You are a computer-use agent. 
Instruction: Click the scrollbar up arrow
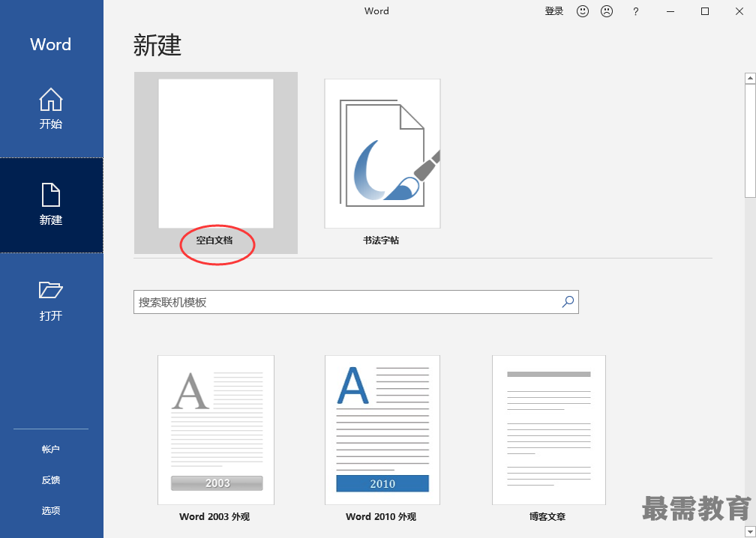point(750,78)
